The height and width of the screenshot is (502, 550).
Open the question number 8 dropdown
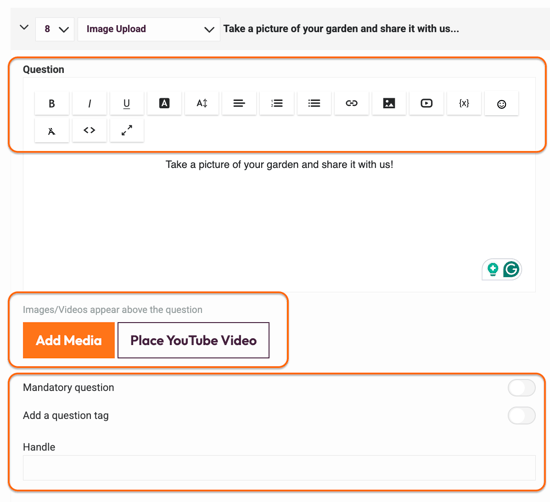(55, 29)
